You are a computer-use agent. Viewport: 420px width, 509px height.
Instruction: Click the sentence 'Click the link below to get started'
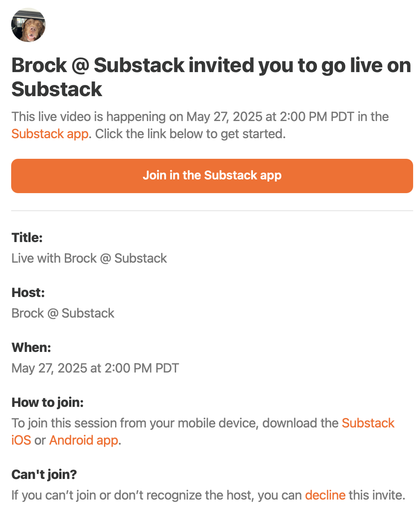click(x=190, y=134)
